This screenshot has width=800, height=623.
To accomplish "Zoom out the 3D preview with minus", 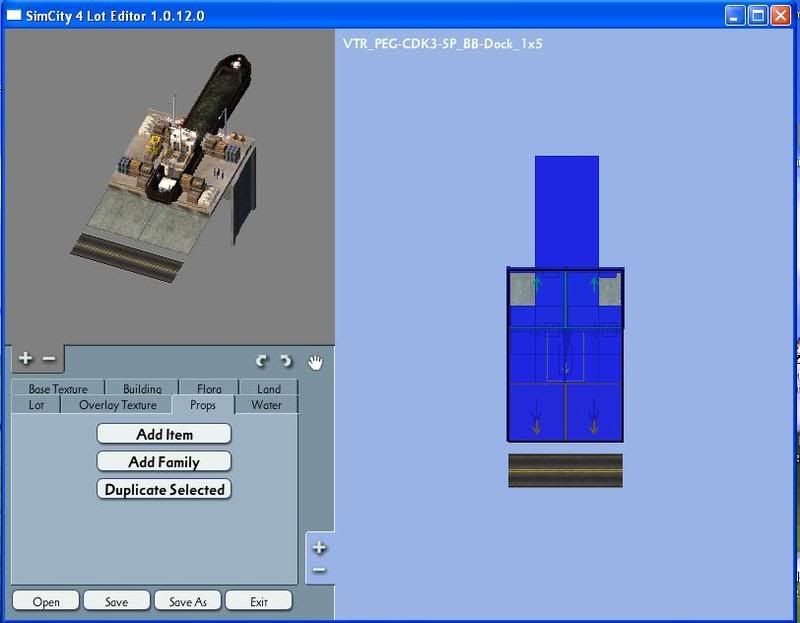I will 49,359.
